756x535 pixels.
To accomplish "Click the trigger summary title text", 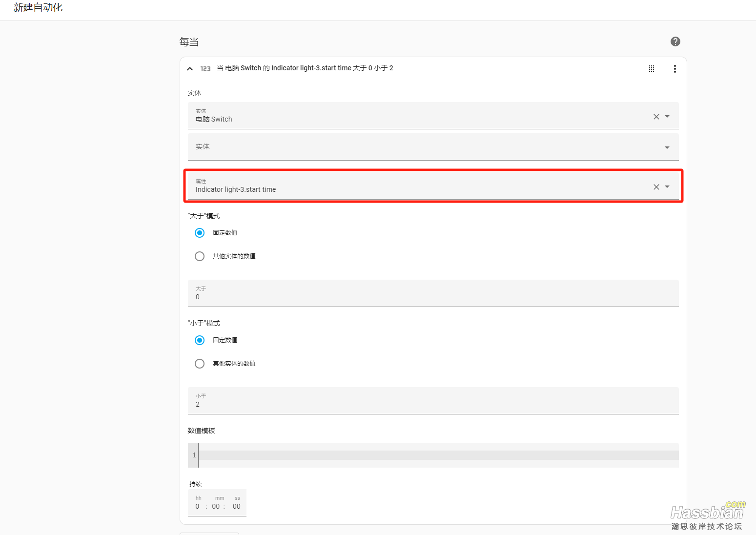I will [x=305, y=68].
